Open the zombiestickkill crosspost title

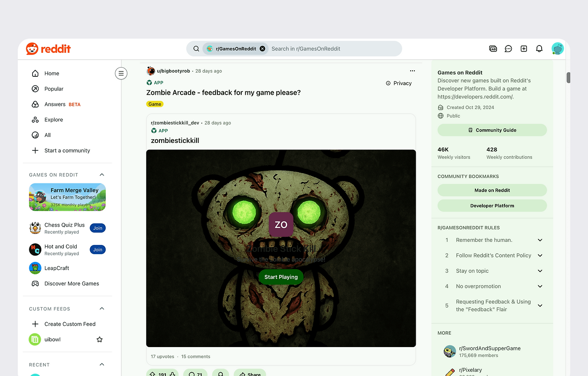pyautogui.click(x=175, y=141)
